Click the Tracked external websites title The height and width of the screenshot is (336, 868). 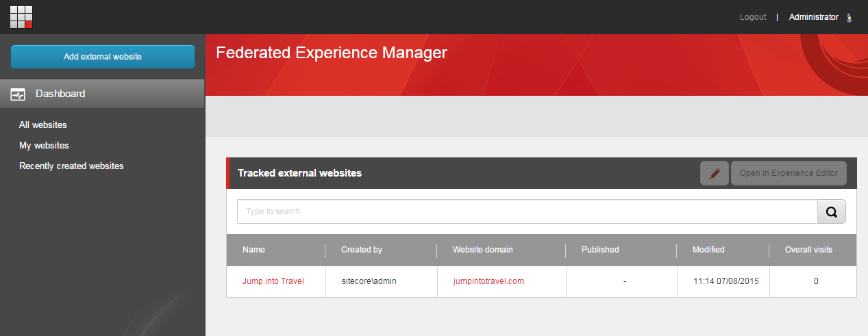(x=299, y=173)
